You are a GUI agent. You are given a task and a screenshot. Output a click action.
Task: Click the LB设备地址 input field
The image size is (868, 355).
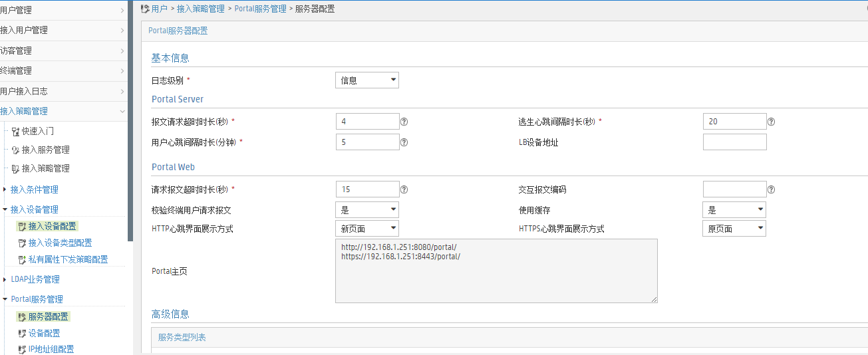734,142
